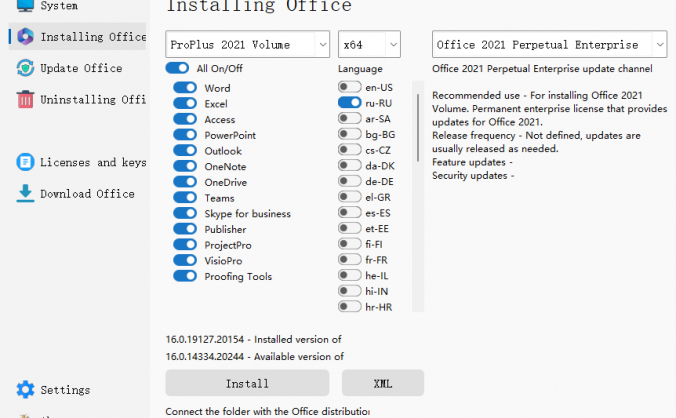
Task: Enable da-DK language toggle
Action: pyautogui.click(x=350, y=165)
